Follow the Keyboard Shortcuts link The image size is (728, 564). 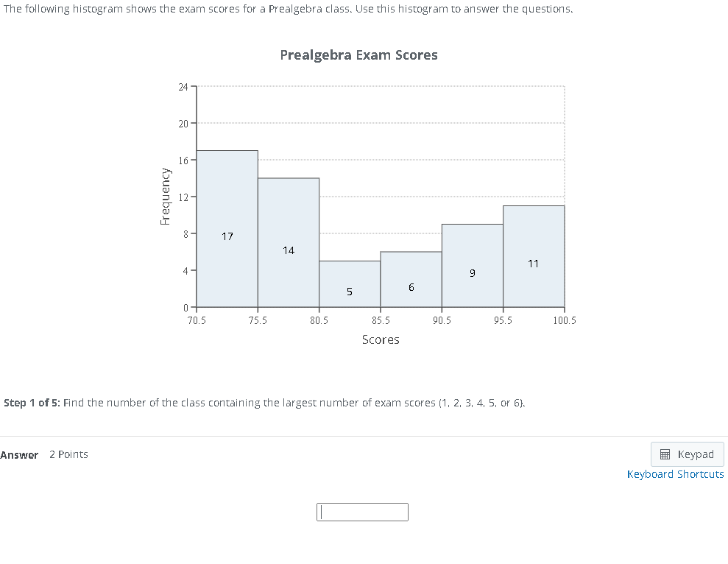[675, 474]
